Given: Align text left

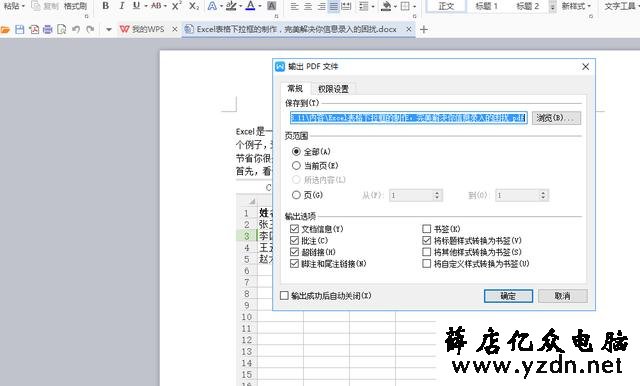Looking at the screenshot, I should pyautogui.click(x=294, y=6).
